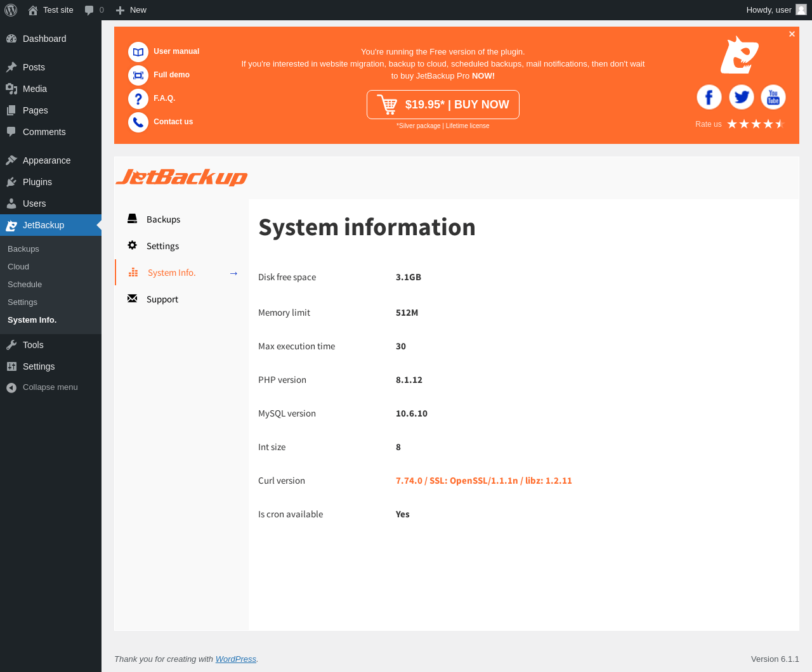
Task: Click the Rate us star rating
Action: tap(756, 124)
